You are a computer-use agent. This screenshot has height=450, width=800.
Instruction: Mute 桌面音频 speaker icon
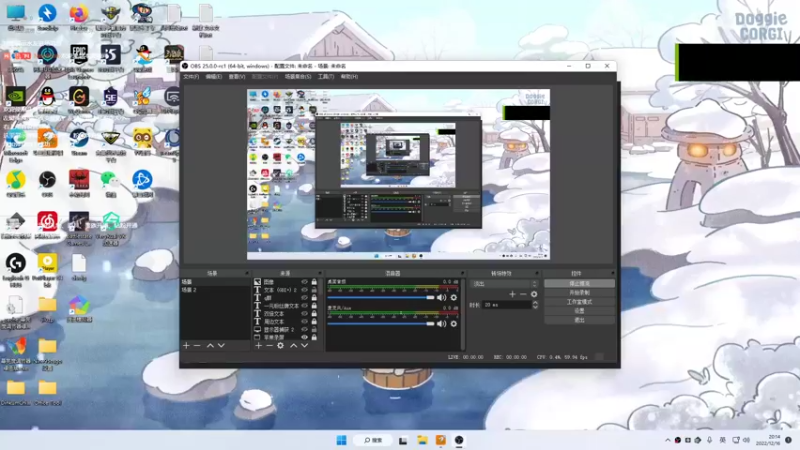click(x=442, y=297)
